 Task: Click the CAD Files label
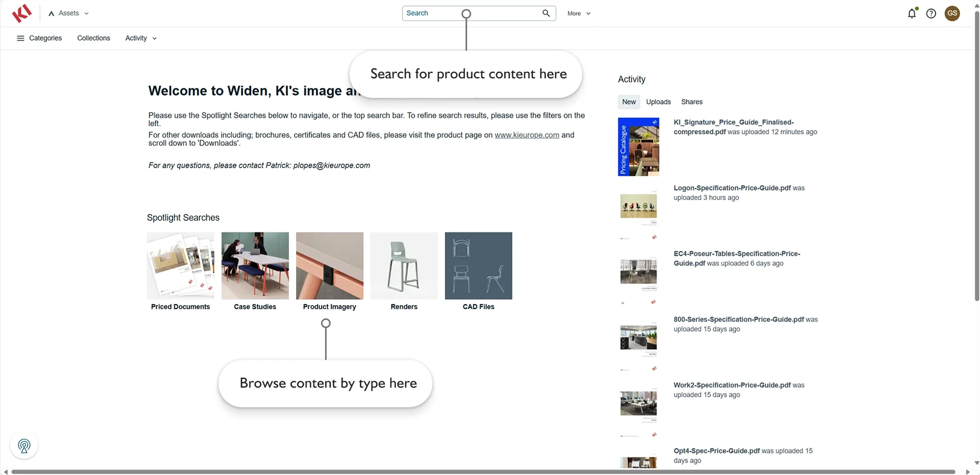tap(479, 307)
